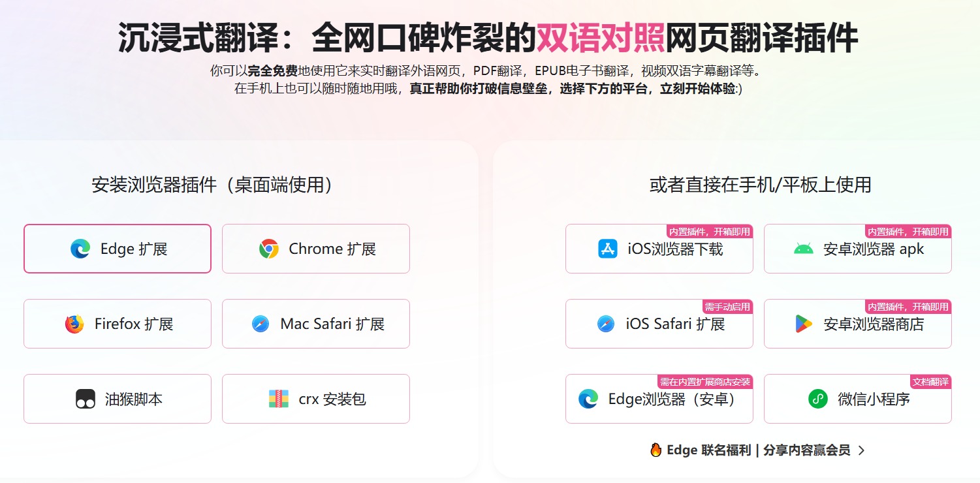The height and width of the screenshot is (483, 980).
Task: Click the Mac Safari compass icon
Action: tap(261, 324)
